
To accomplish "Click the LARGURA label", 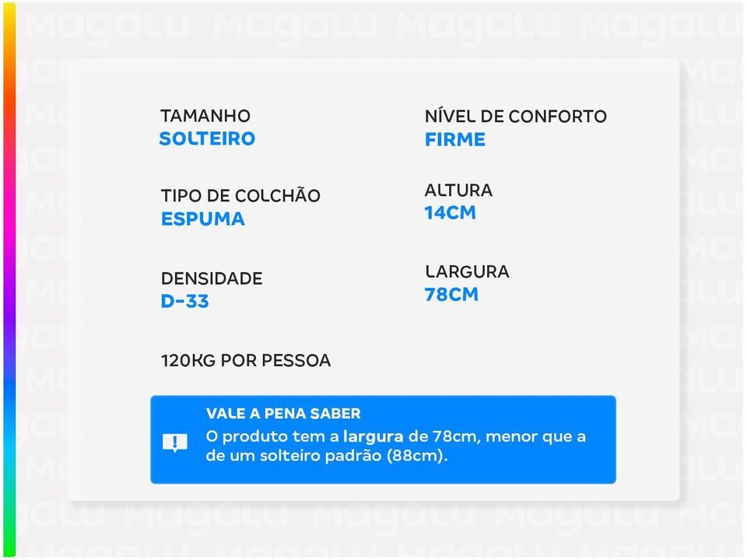I will click(x=467, y=271).
